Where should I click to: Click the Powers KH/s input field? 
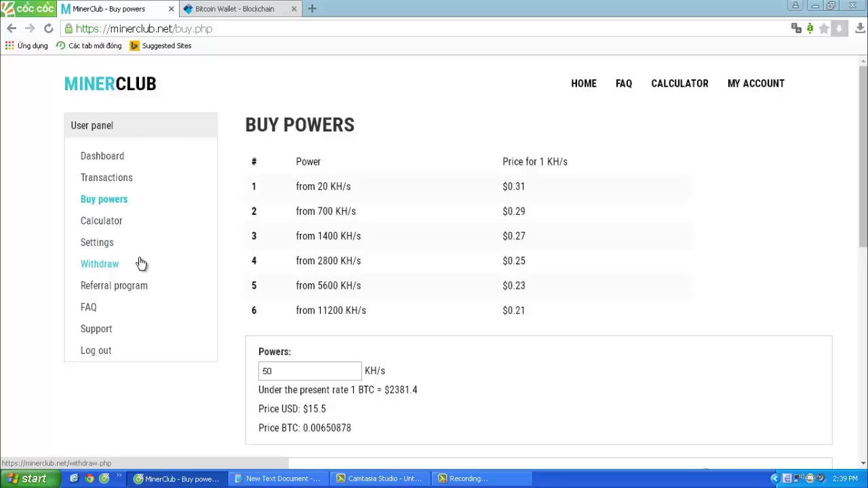310,371
